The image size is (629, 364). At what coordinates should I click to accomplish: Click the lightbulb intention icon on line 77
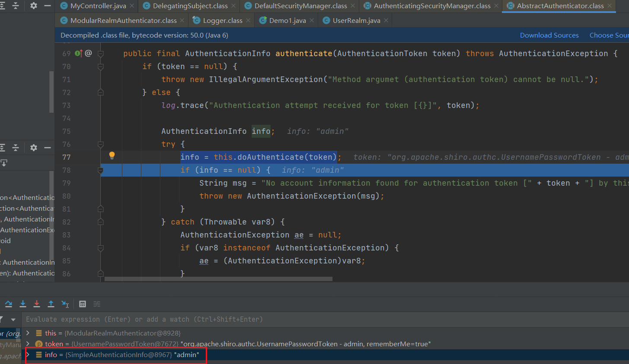pyautogui.click(x=112, y=155)
